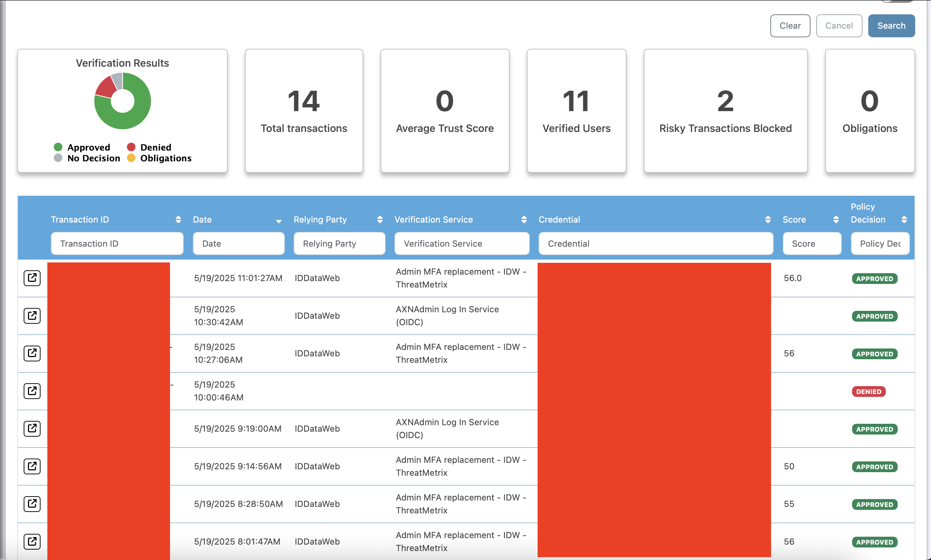Toggle the Date column sort arrow
Screen dimensions: 931x560
pyautogui.click(x=279, y=221)
